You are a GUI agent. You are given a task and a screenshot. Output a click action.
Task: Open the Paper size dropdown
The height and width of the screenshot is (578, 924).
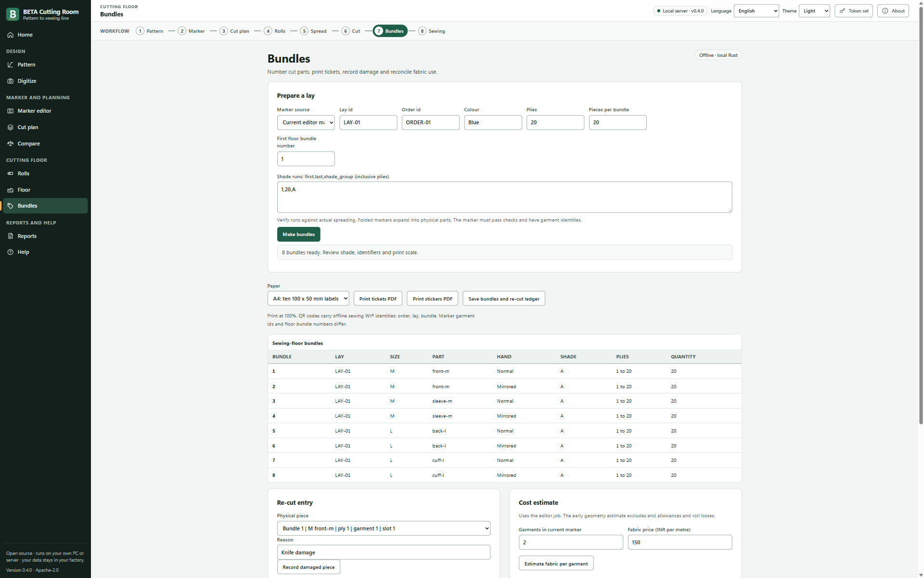(308, 299)
